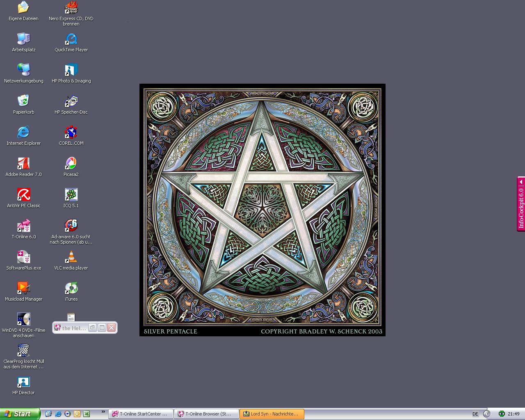The height and width of the screenshot is (420, 525).
Task: Expand the Info-Cockpit 6.0 side panel
Action: [x=521, y=182]
